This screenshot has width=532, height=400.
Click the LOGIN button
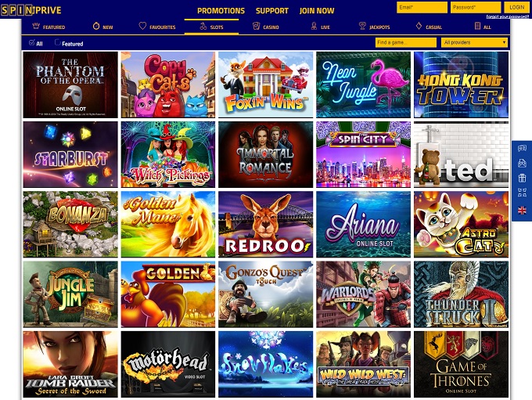[516, 7]
